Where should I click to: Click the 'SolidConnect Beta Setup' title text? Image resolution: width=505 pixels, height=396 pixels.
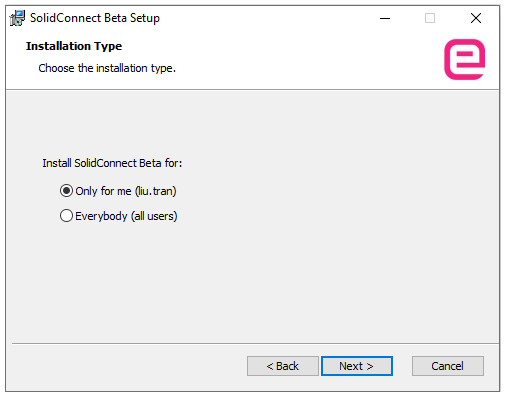[95, 18]
